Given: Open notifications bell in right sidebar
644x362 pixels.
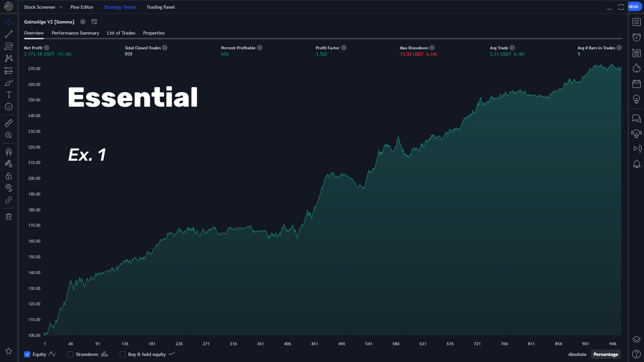Looking at the screenshot, I should point(636,164).
